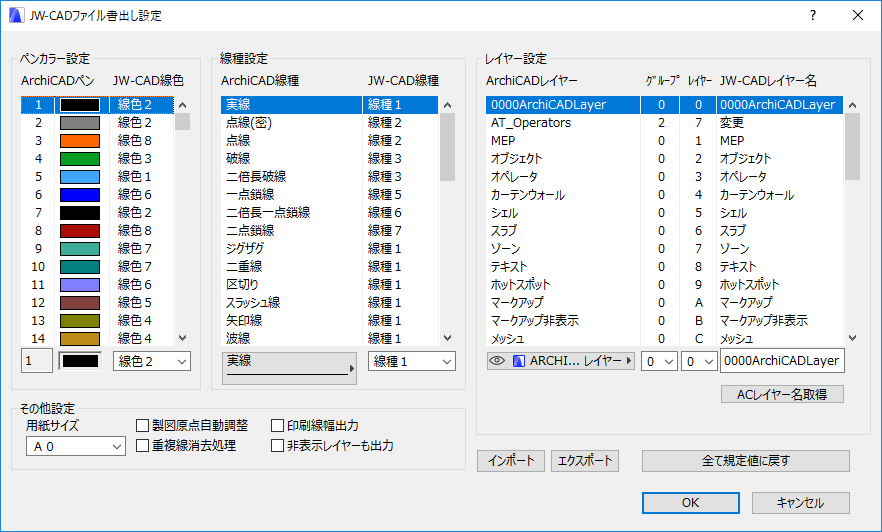Select 二点鎖線 line type row
The height and width of the screenshot is (532, 882).
[x=330, y=231]
